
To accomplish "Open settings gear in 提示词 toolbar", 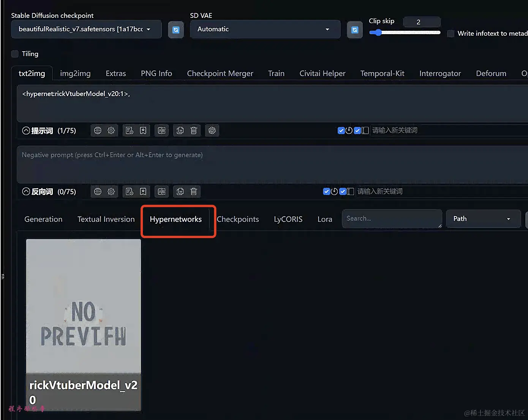I will pyautogui.click(x=111, y=131).
